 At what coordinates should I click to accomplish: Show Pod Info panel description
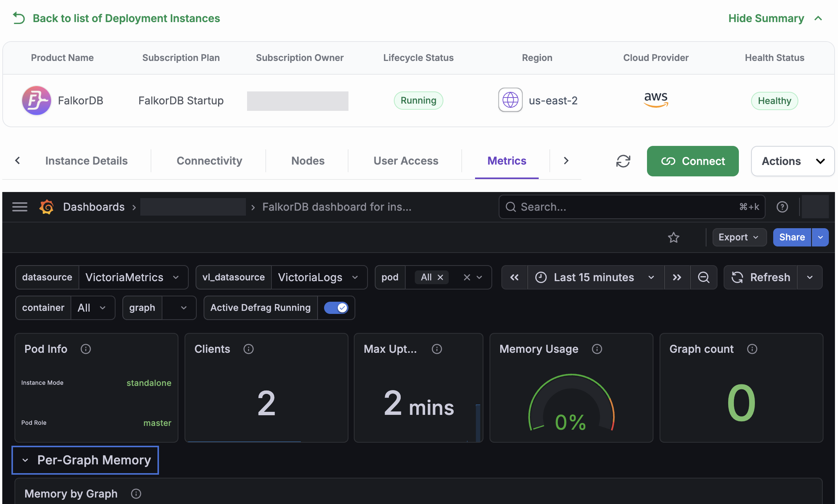click(86, 349)
